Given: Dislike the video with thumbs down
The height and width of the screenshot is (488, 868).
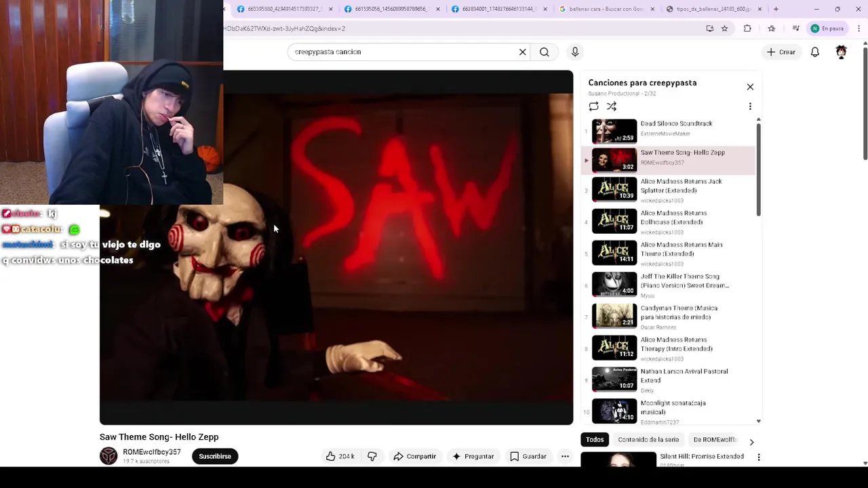Looking at the screenshot, I should point(372,456).
